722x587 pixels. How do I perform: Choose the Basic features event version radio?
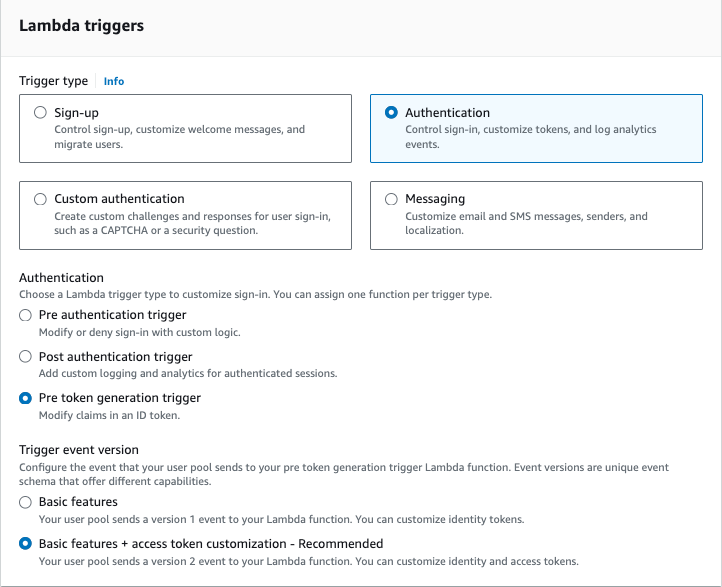[25, 502]
